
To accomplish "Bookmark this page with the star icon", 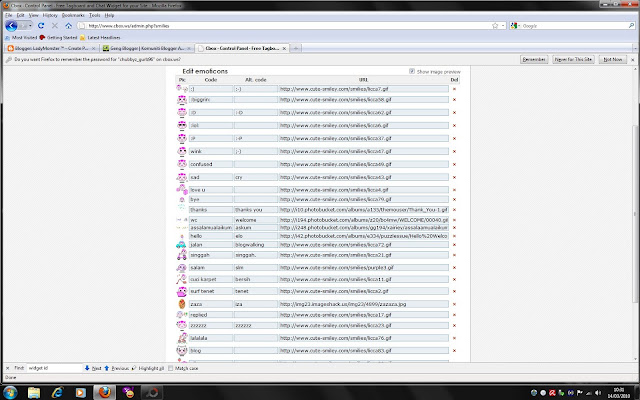I will [x=495, y=26].
